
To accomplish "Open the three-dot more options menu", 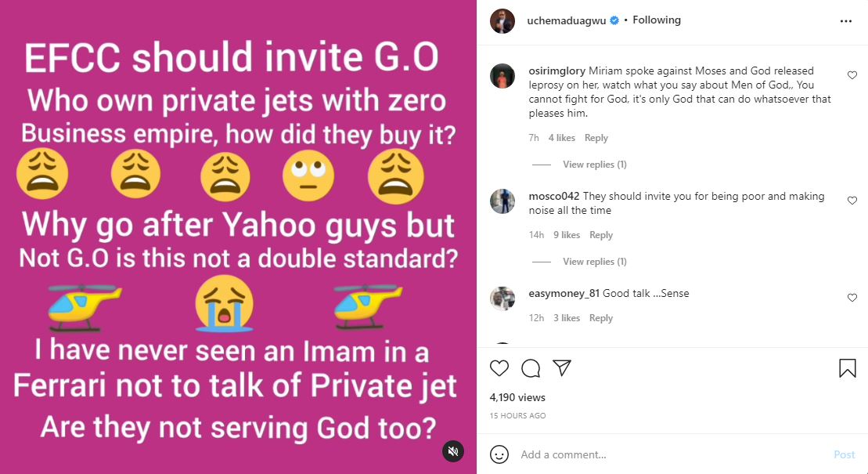I will (x=846, y=21).
